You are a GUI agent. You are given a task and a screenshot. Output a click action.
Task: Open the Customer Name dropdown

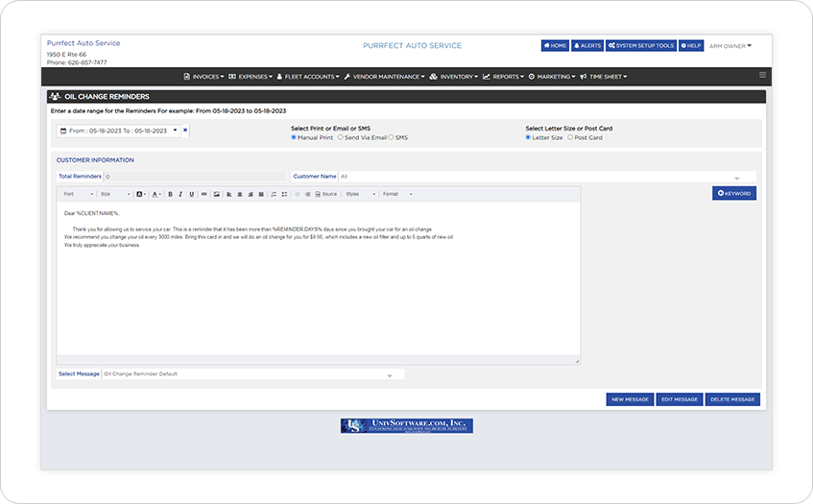click(547, 177)
